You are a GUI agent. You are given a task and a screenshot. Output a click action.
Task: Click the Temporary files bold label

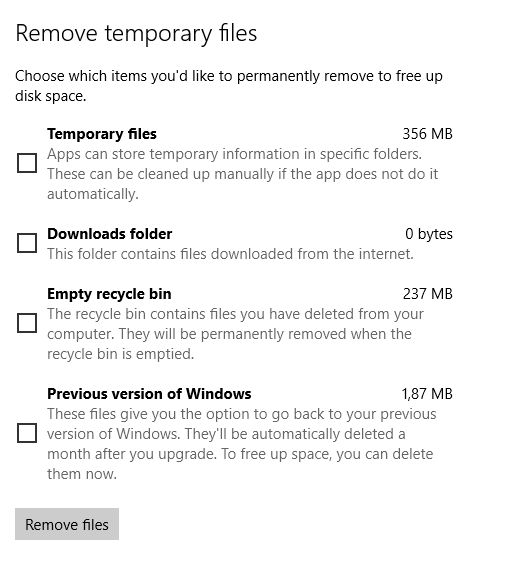click(x=102, y=134)
